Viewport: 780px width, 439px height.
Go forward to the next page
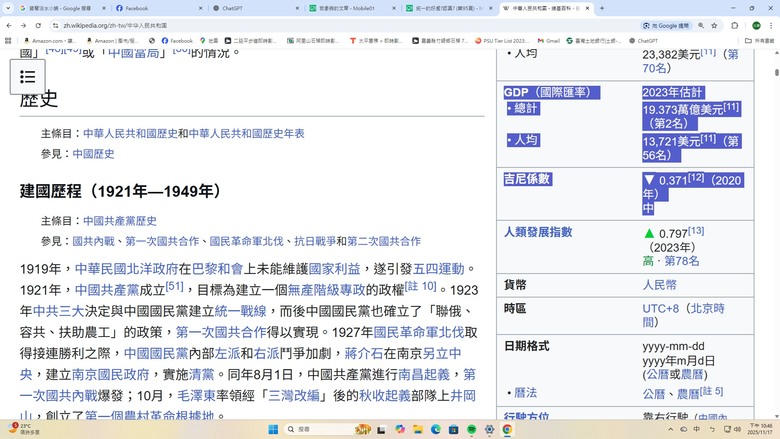[x=23, y=25]
